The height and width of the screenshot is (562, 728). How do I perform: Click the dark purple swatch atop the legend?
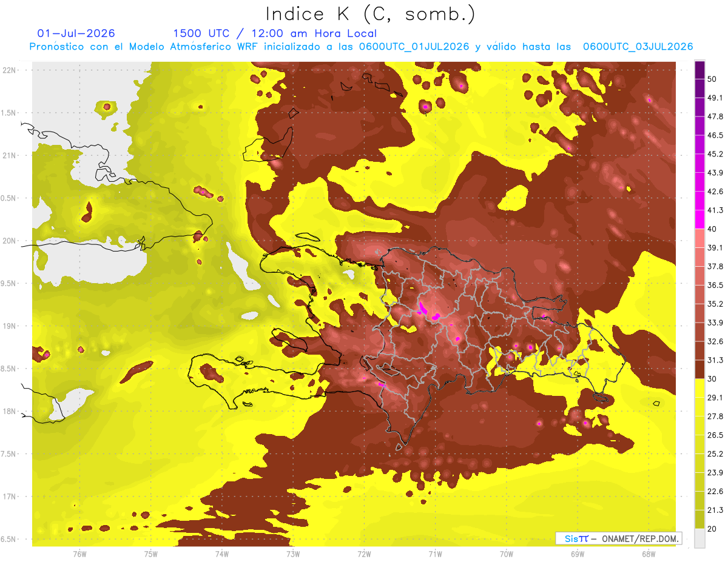[699, 70]
